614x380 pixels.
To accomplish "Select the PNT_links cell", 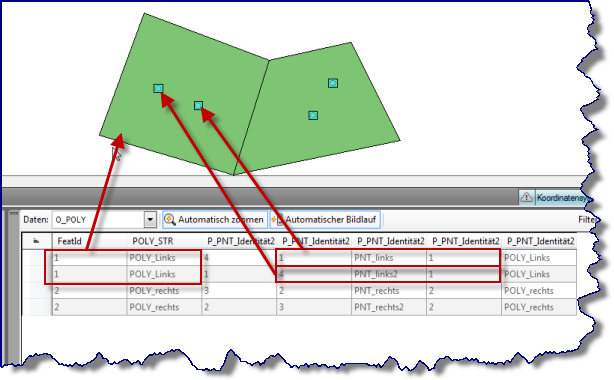I will click(x=389, y=258).
